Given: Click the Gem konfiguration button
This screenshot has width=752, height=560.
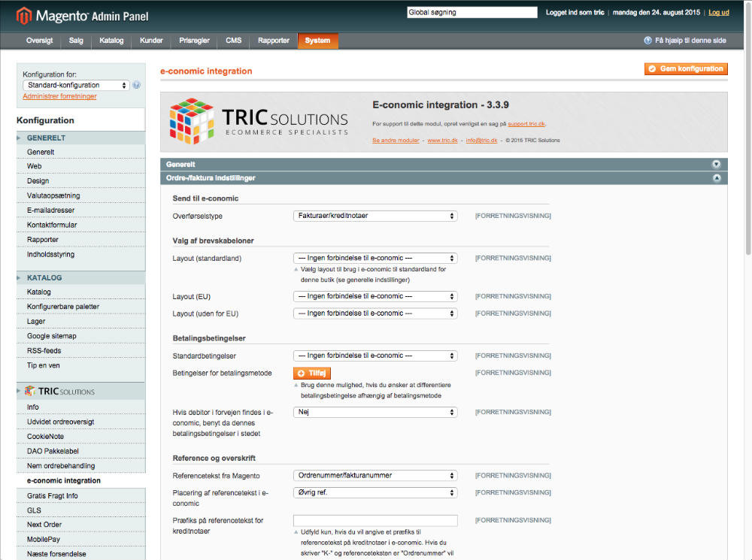Looking at the screenshot, I should 687,68.
